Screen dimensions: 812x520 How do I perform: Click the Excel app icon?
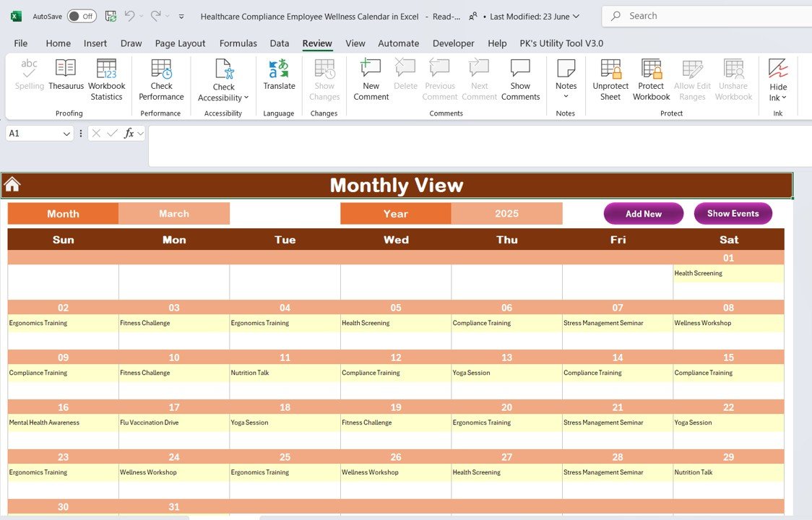click(16, 16)
